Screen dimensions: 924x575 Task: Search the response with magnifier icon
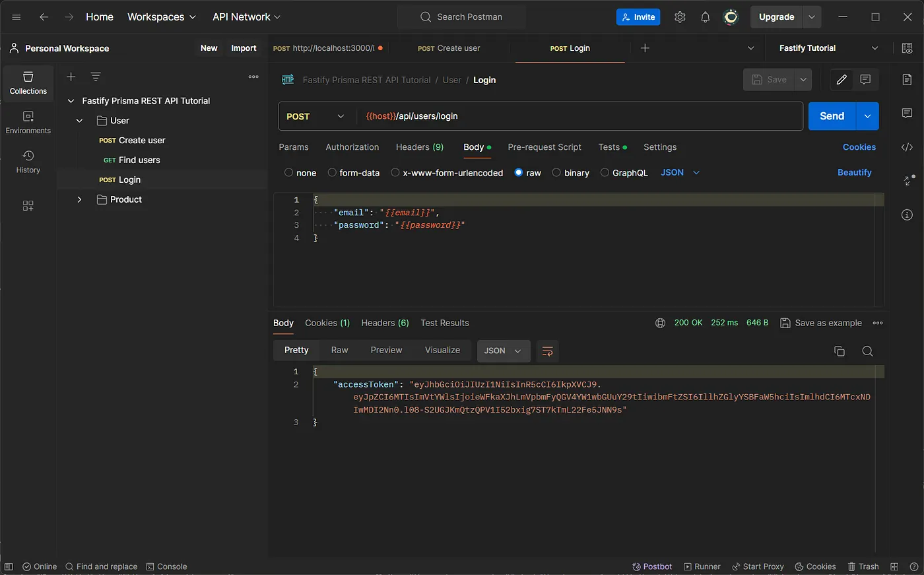click(x=867, y=351)
